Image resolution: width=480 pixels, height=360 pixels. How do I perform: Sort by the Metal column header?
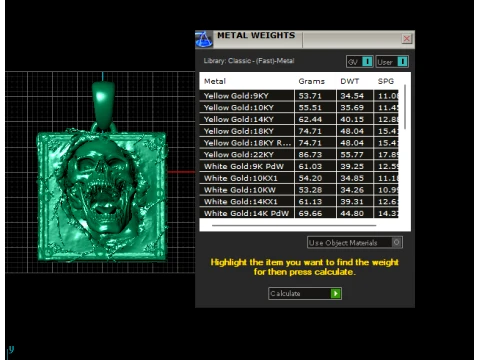[x=215, y=81]
